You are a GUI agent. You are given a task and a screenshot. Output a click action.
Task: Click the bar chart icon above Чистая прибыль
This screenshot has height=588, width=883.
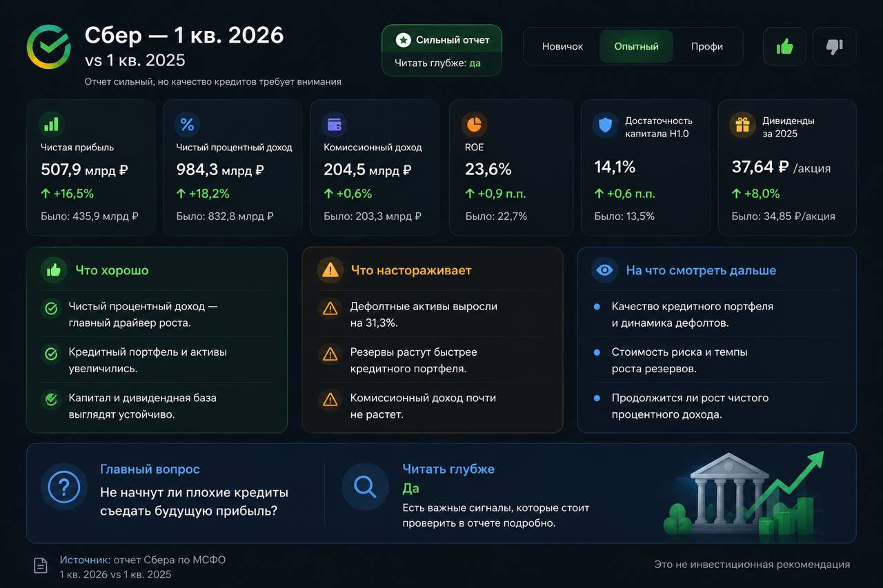[51, 125]
